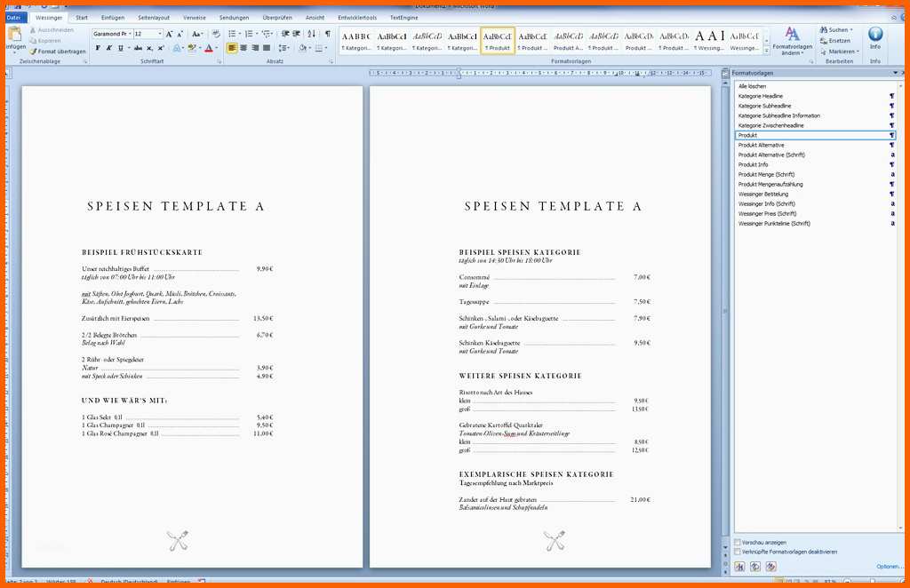
Task: Enable the Vorschau anzeigen checkbox
Action: [x=738, y=542]
